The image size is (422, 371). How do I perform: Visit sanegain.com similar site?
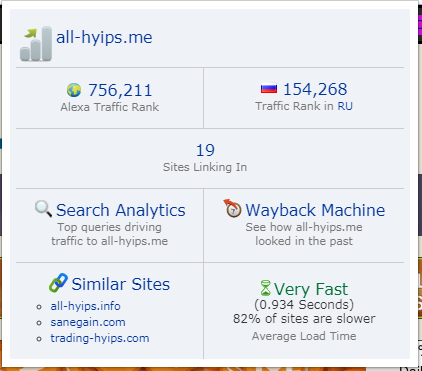[88, 322]
